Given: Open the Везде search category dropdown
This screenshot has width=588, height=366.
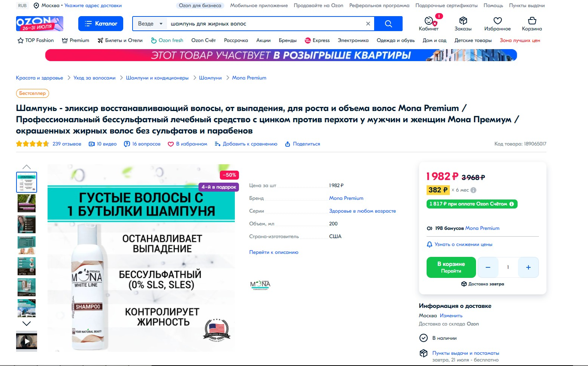Looking at the screenshot, I should [x=150, y=24].
